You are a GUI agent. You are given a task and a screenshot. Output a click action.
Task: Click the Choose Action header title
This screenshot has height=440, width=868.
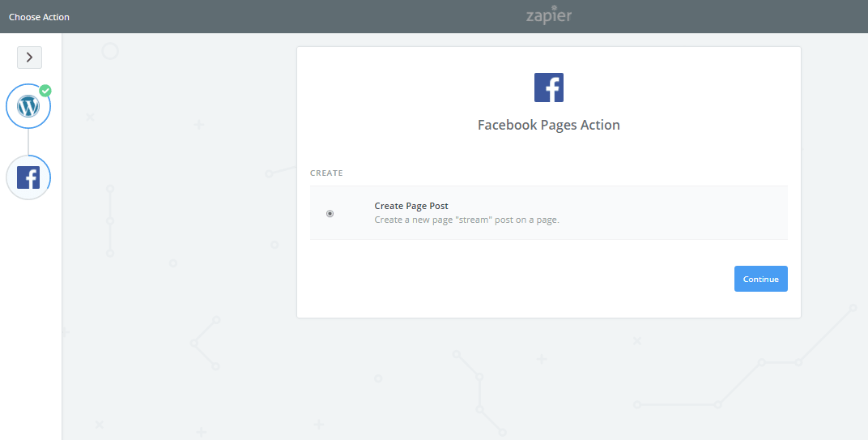point(40,17)
